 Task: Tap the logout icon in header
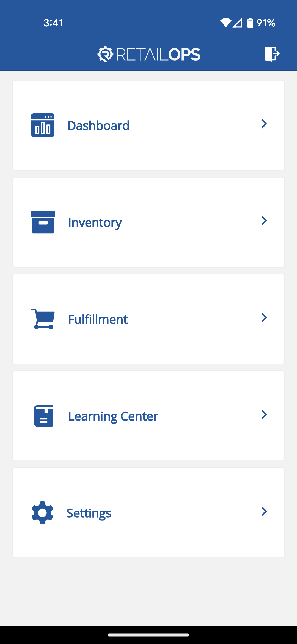272,54
